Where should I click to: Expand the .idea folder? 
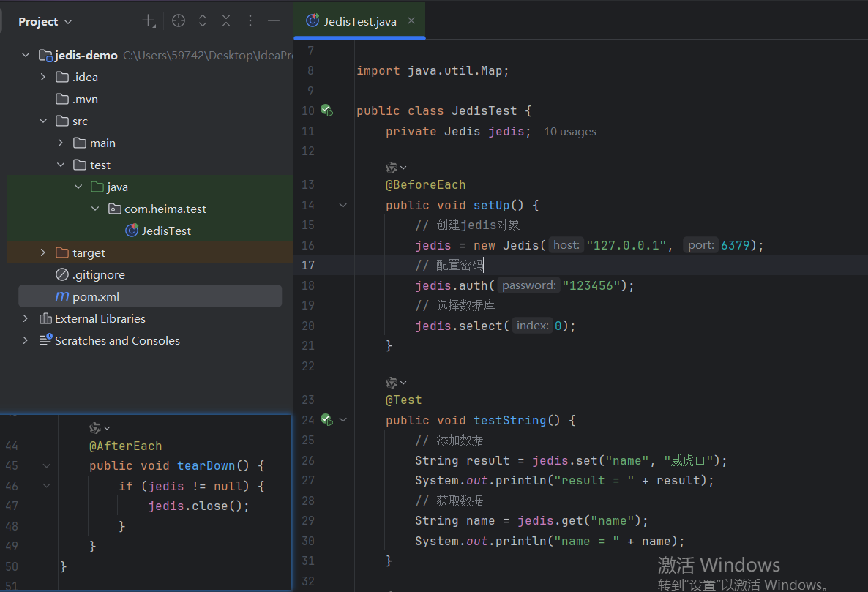coord(43,77)
